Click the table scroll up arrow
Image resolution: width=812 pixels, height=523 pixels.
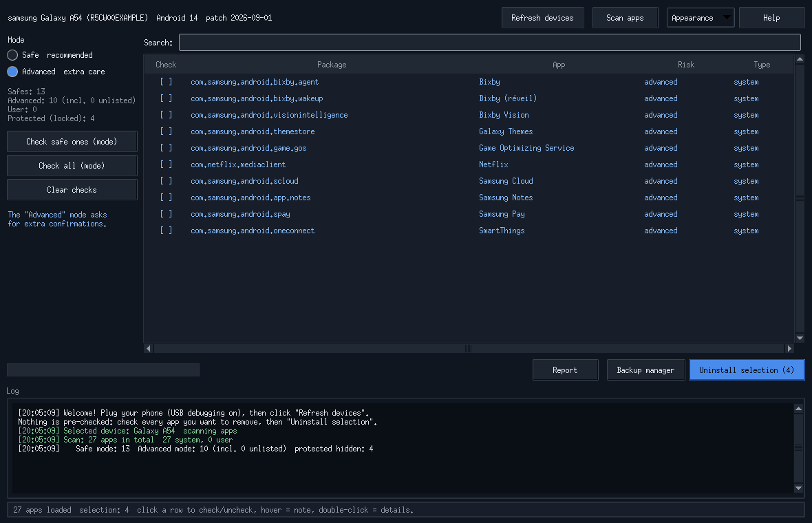point(800,59)
